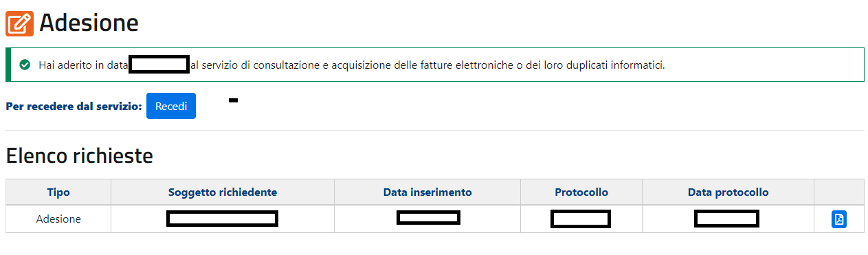Click the Data protocollo column header
The height and width of the screenshot is (255, 868).
click(x=728, y=192)
